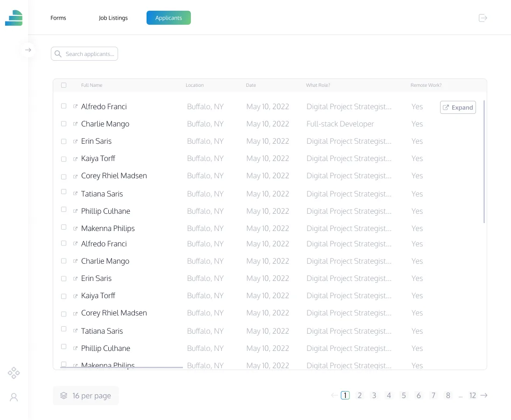Go to page 8
This screenshot has height=420, width=511.
point(448,395)
